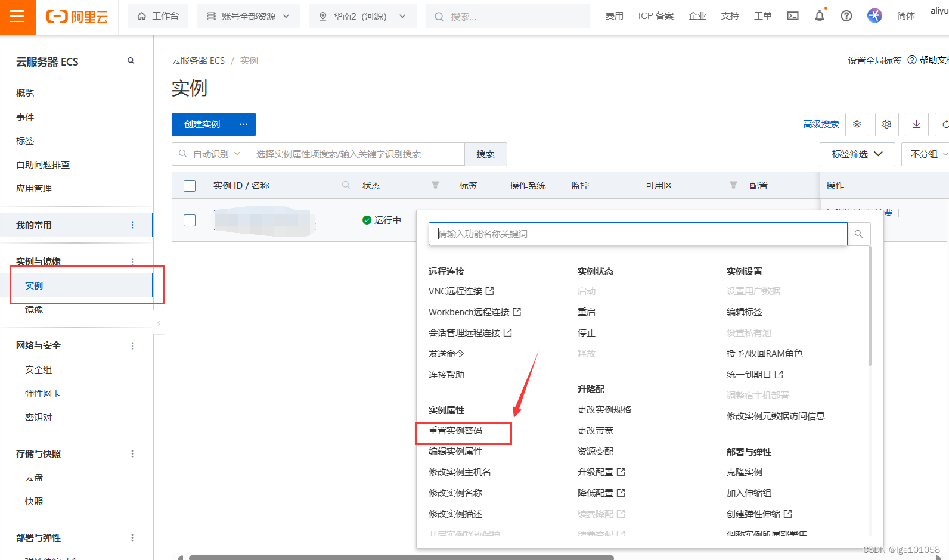The width and height of the screenshot is (949, 560).
Task: Click the 实例 ID column search icon
Action: click(346, 185)
